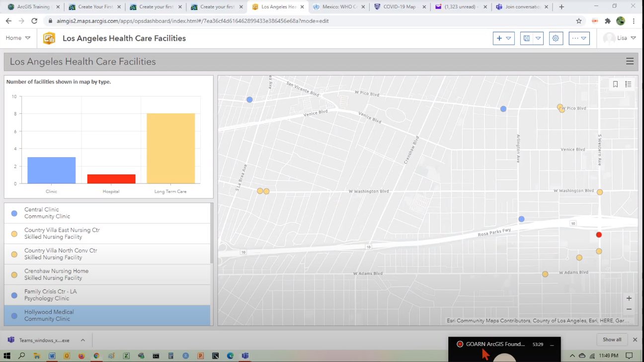Screen dimensions: 644x362
Task: Switch to the COVID-19 Map tab
Action: click(399, 7)
